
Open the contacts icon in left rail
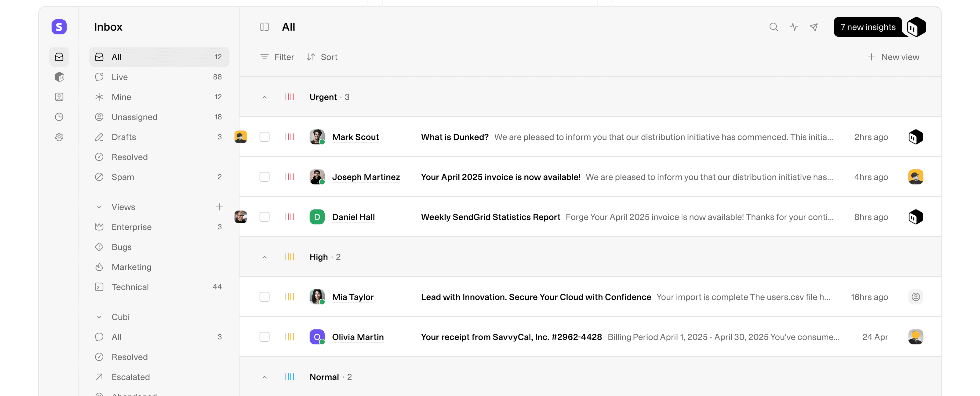click(59, 97)
